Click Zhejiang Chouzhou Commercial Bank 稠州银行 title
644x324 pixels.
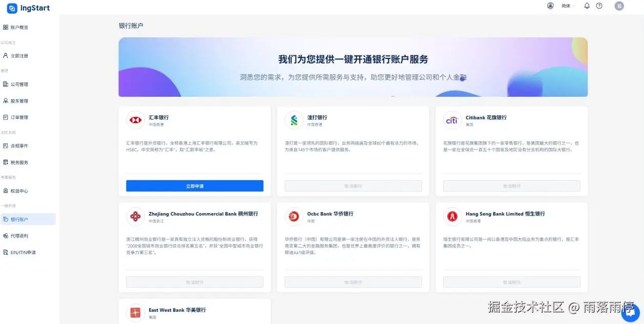(x=203, y=213)
